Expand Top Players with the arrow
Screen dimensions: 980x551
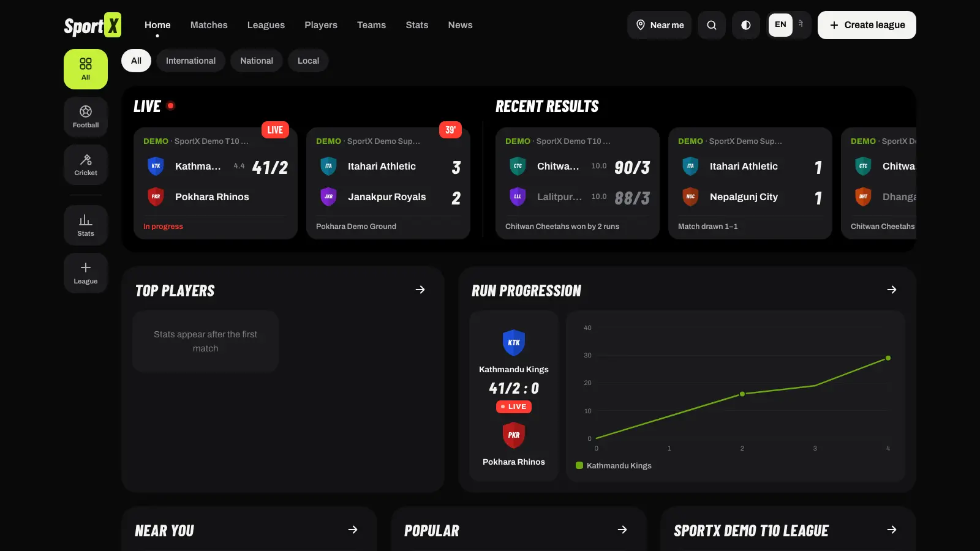click(420, 290)
